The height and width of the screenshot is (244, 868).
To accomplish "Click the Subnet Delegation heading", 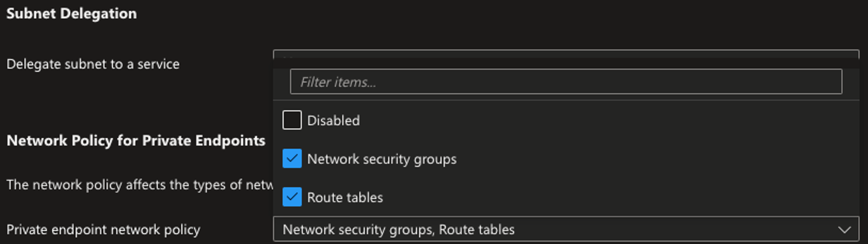I will click(x=72, y=14).
